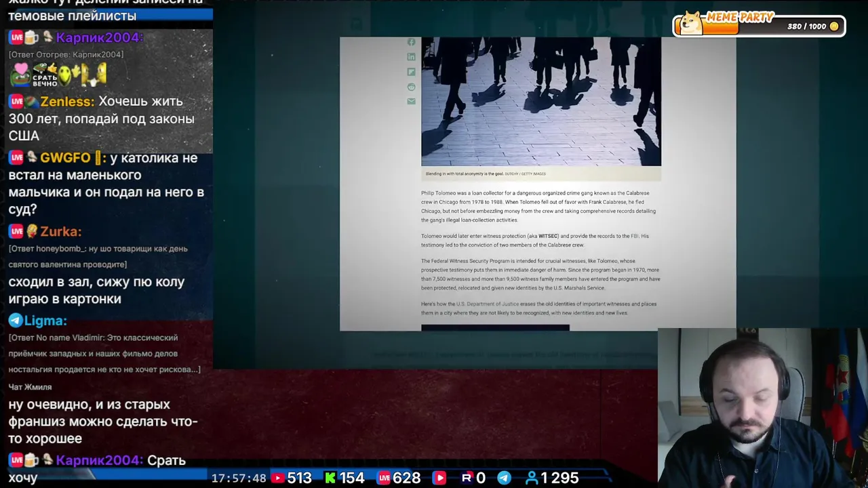Click the gold coin in Meme Party widget

coord(834,26)
